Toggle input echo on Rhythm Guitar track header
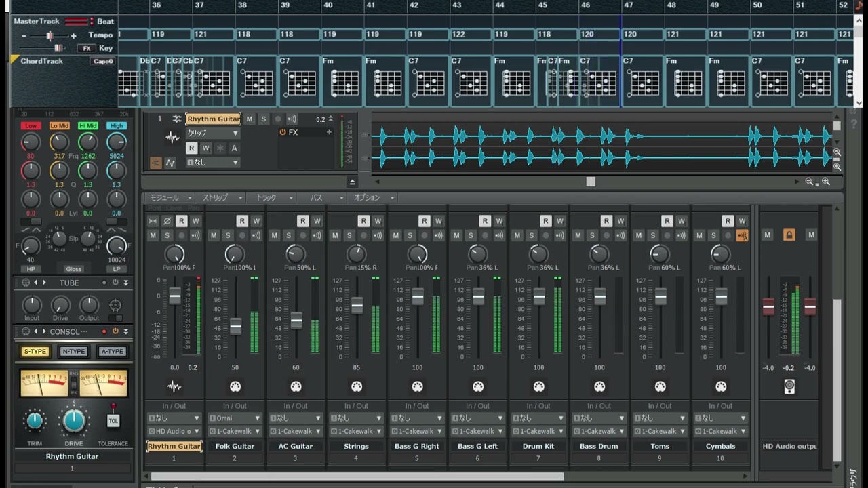Screen dimensions: 868x488 292,119
